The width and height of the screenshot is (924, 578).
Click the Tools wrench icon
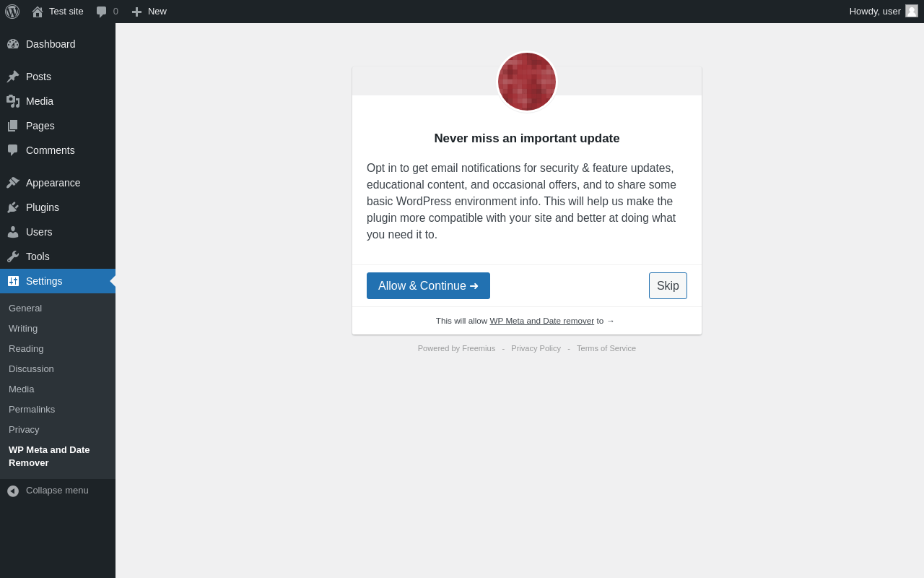click(x=13, y=256)
